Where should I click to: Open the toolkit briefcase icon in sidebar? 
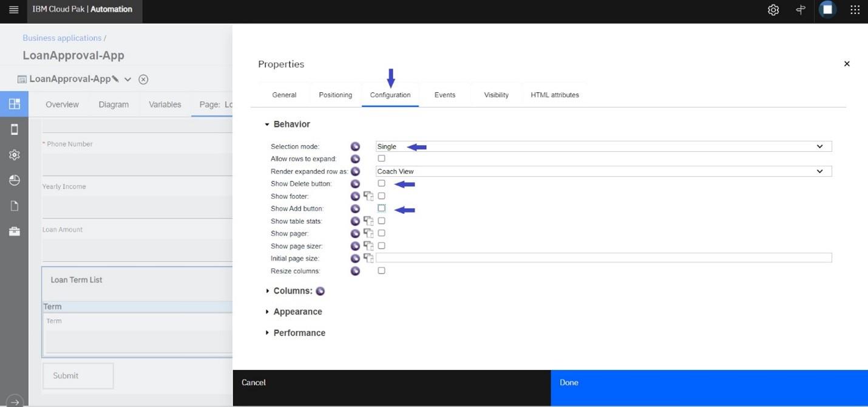(14, 231)
